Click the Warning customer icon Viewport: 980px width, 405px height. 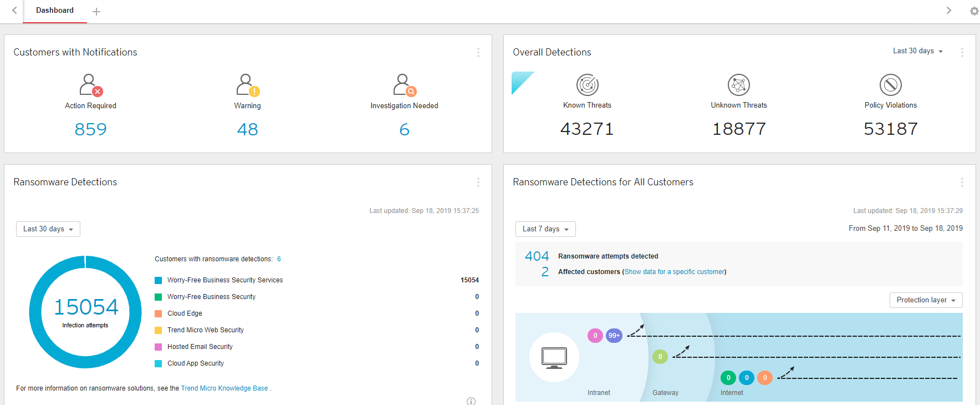[247, 85]
